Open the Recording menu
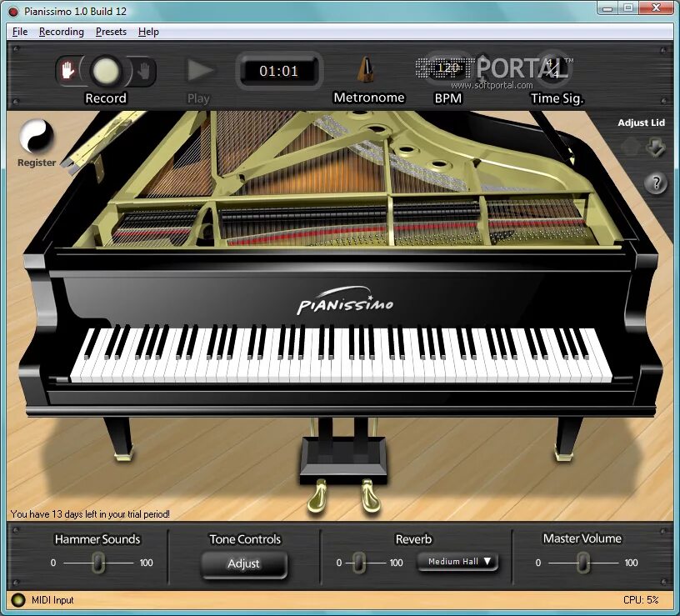This screenshot has width=680, height=616. click(x=61, y=32)
